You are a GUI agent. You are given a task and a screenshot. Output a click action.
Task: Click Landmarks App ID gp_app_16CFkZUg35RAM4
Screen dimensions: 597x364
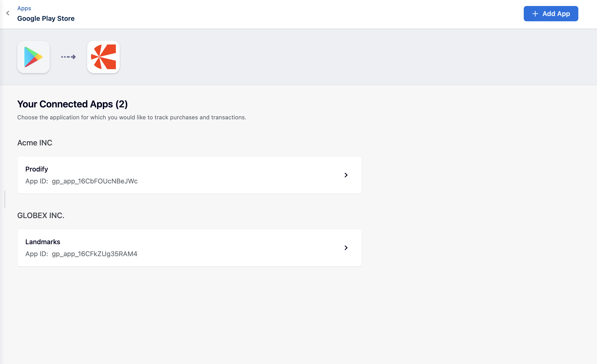point(94,254)
